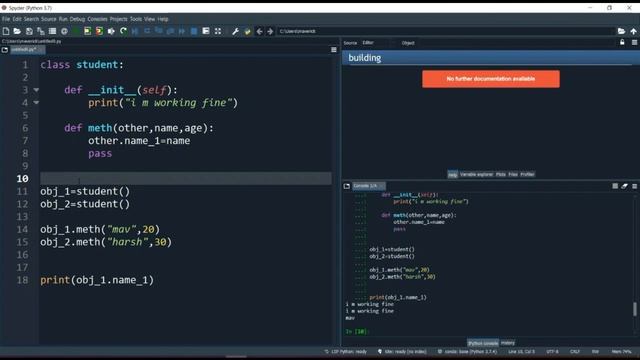Click the working directory path field
The width and height of the screenshot is (640, 360).
tap(447, 31)
